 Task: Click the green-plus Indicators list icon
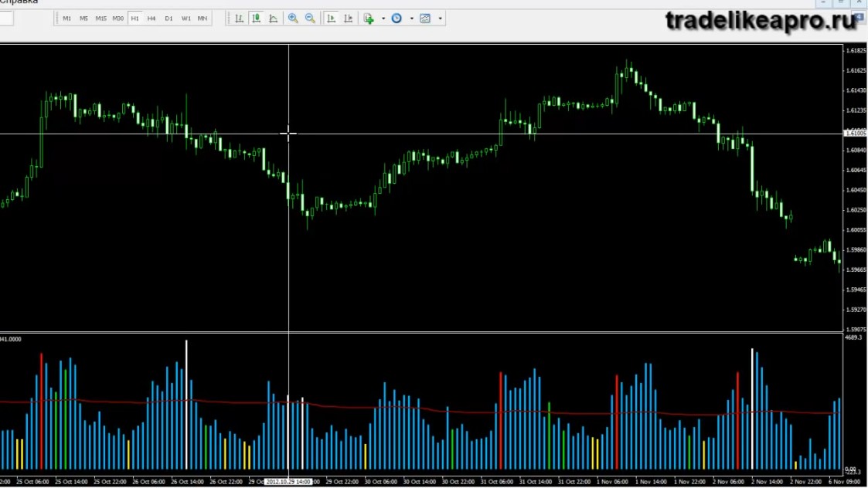coord(369,19)
